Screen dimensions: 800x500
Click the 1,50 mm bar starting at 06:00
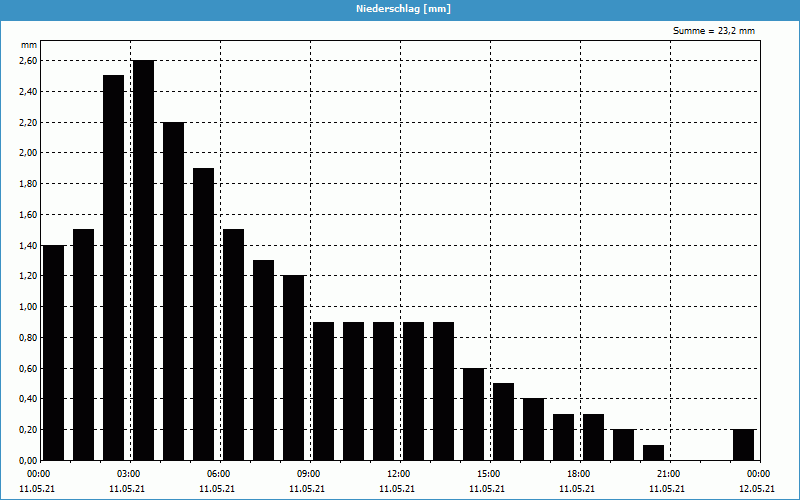tap(233, 345)
